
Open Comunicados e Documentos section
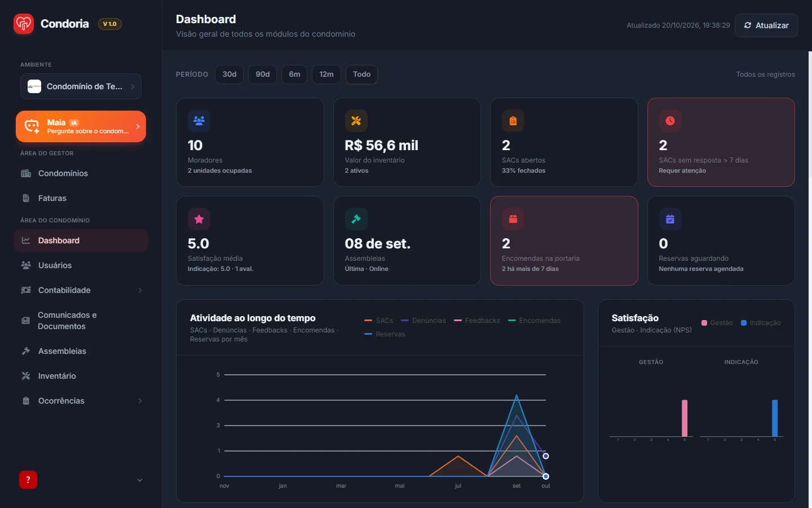[81, 321]
